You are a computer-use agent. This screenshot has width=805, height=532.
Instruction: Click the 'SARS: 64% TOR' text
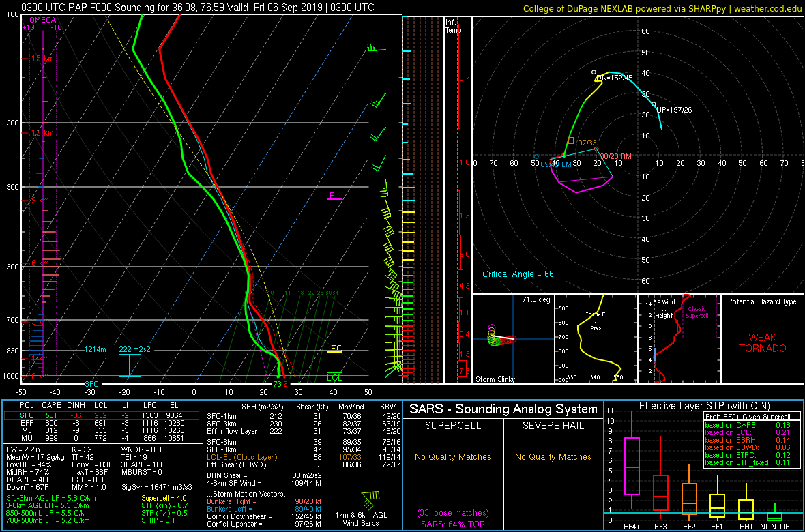[x=453, y=524]
